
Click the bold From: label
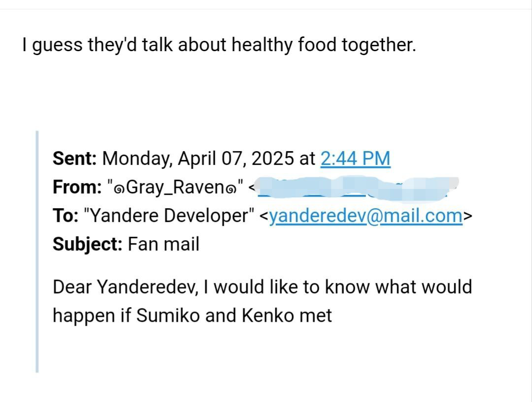(x=77, y=187)
